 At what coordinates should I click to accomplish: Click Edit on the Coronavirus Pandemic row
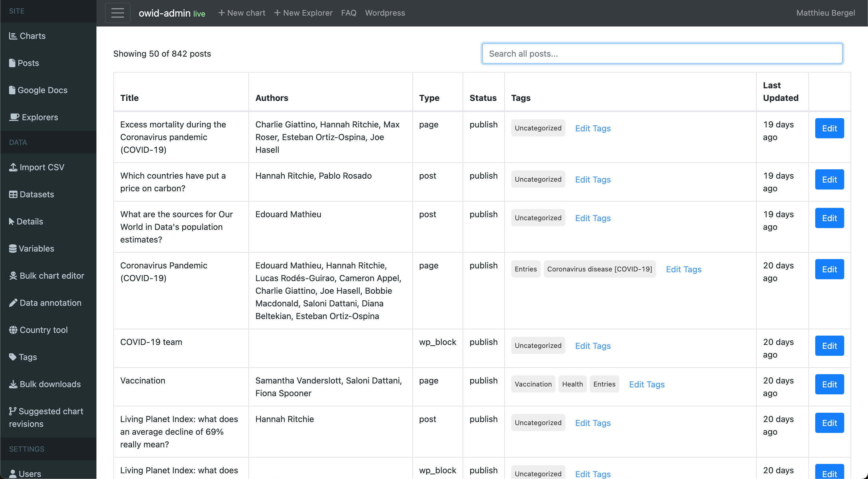click(829, 269)
